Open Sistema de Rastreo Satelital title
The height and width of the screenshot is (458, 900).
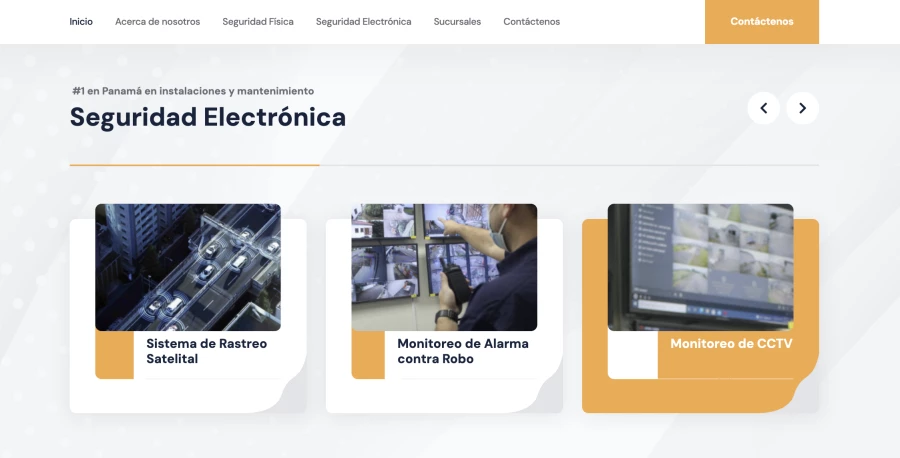(x=207, y=351)
